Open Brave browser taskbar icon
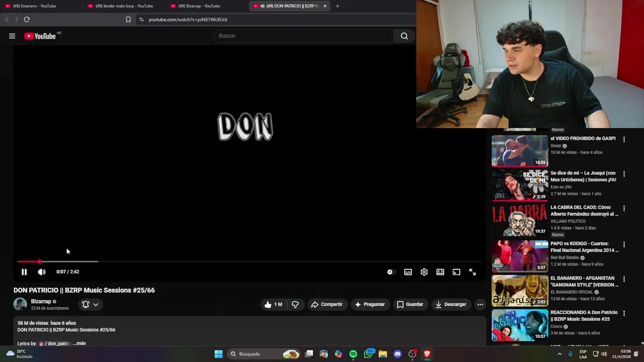644x362 pixels. point(427,354)
